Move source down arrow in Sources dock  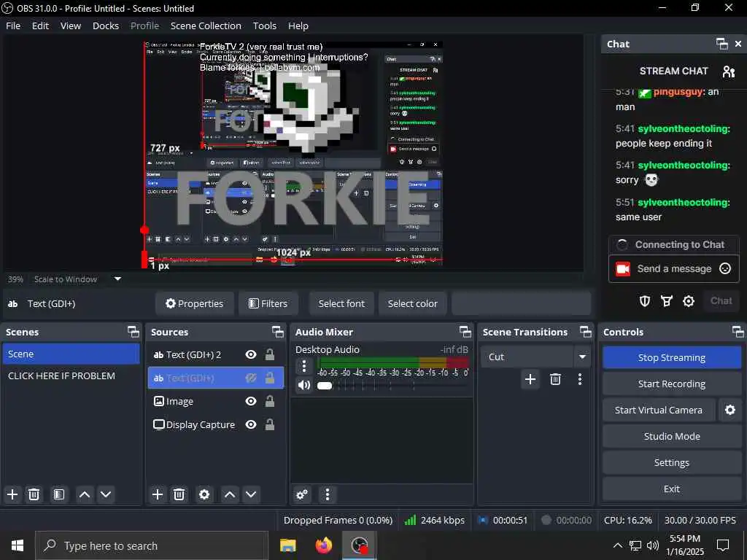tap(251, 494)
